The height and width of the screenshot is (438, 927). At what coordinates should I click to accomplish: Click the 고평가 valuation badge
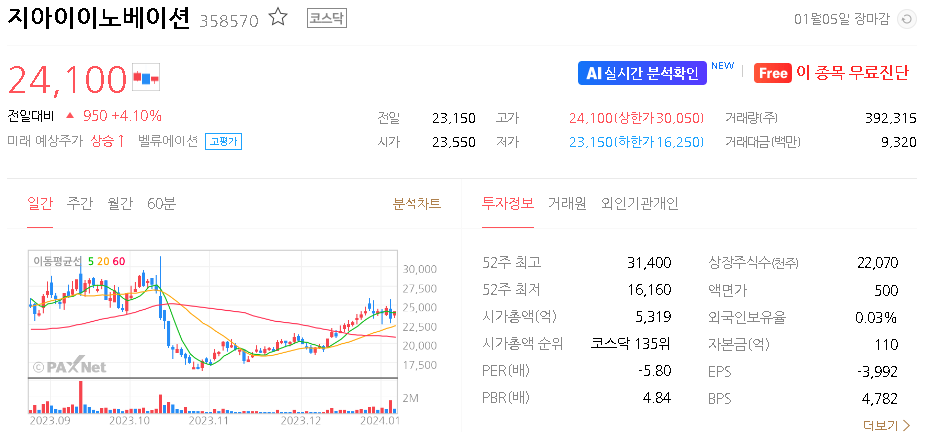click(223, 142)
